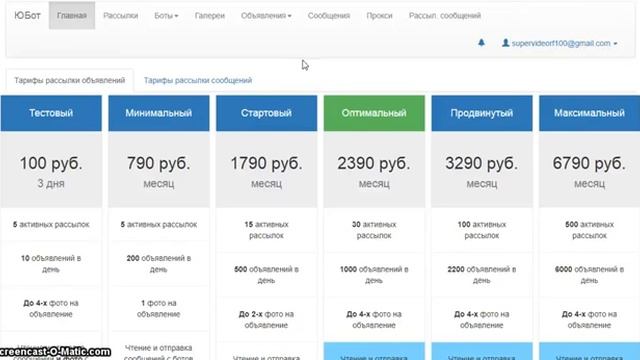This screenshot has width=640, height=360.
Task: Click 5 активных рассылок in Тестовый
Action: (51, 224)
